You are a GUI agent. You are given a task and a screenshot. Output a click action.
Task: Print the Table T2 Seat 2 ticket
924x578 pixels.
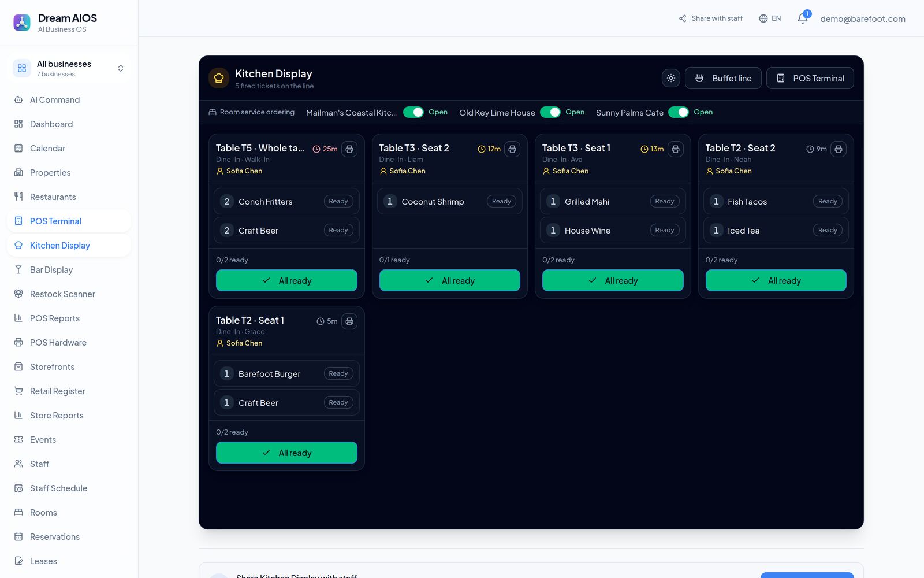[x=839, y=149]
